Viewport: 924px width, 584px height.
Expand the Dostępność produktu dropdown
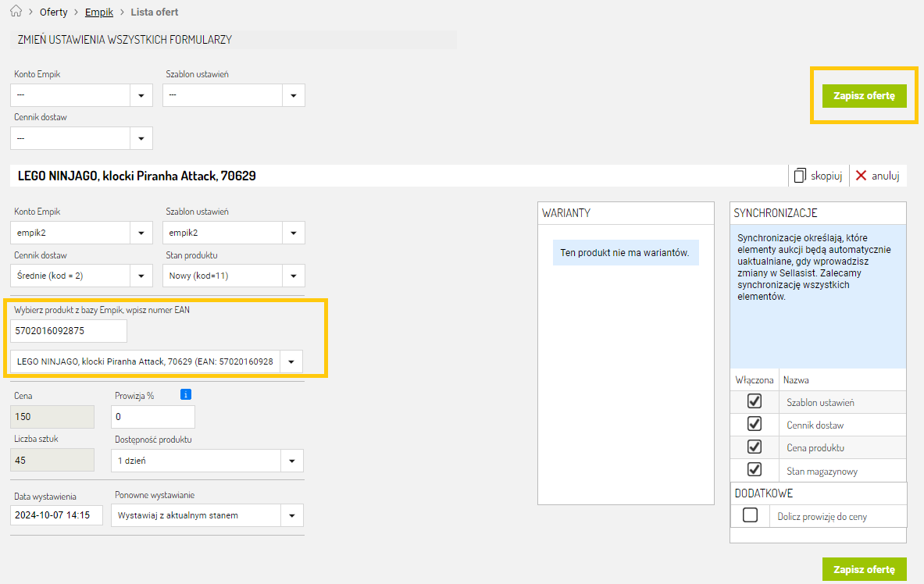(292, 461)
